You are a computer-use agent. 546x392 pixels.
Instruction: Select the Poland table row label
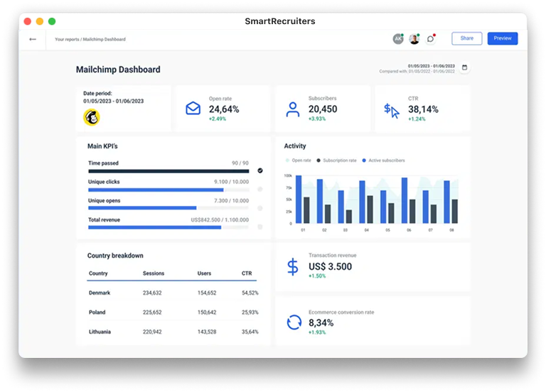(97, 312)
